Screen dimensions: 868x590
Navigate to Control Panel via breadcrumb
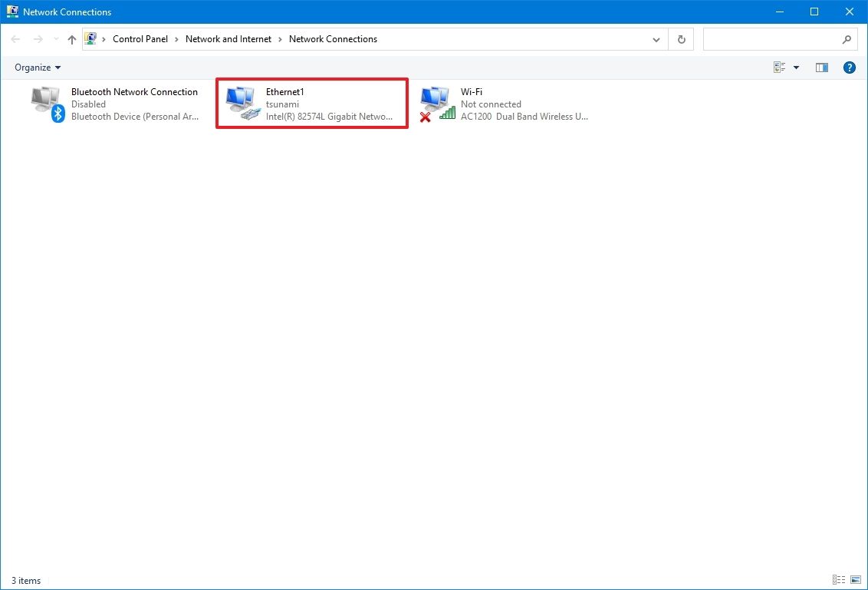coord(140,38)
